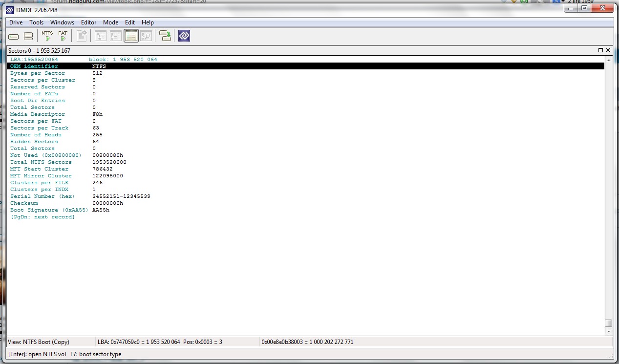Click the DMDE logo toolbar icon

click(x=184, y=36)
